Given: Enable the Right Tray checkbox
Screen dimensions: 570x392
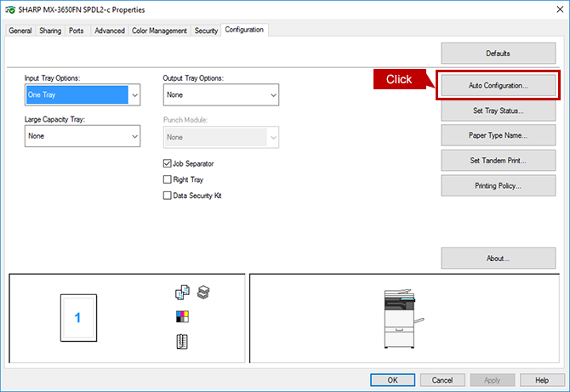Looking at the screenshot, I should pyautogui.click(x=168, y=179).
